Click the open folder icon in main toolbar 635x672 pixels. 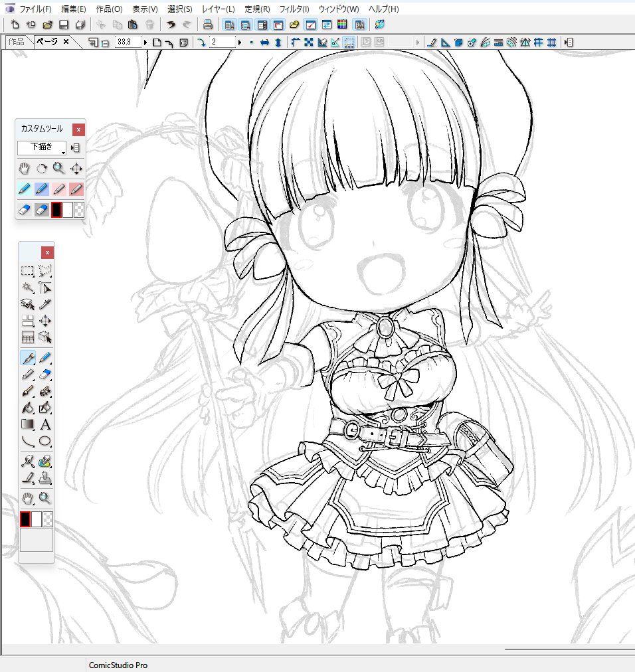(47, 25)
